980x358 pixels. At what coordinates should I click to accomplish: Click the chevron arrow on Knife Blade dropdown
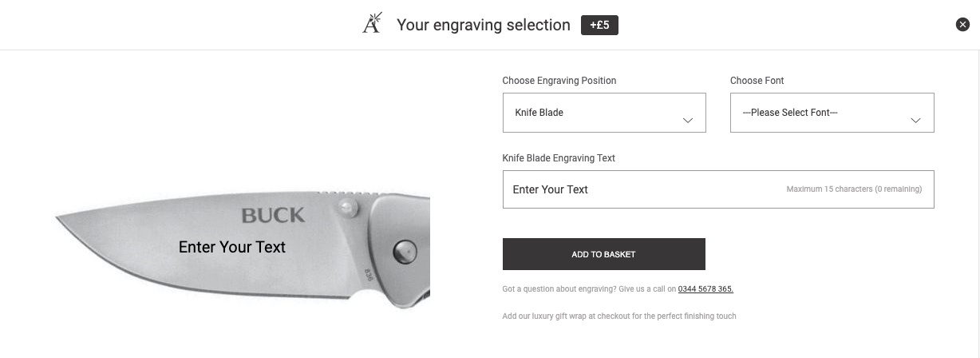point(688,120)
